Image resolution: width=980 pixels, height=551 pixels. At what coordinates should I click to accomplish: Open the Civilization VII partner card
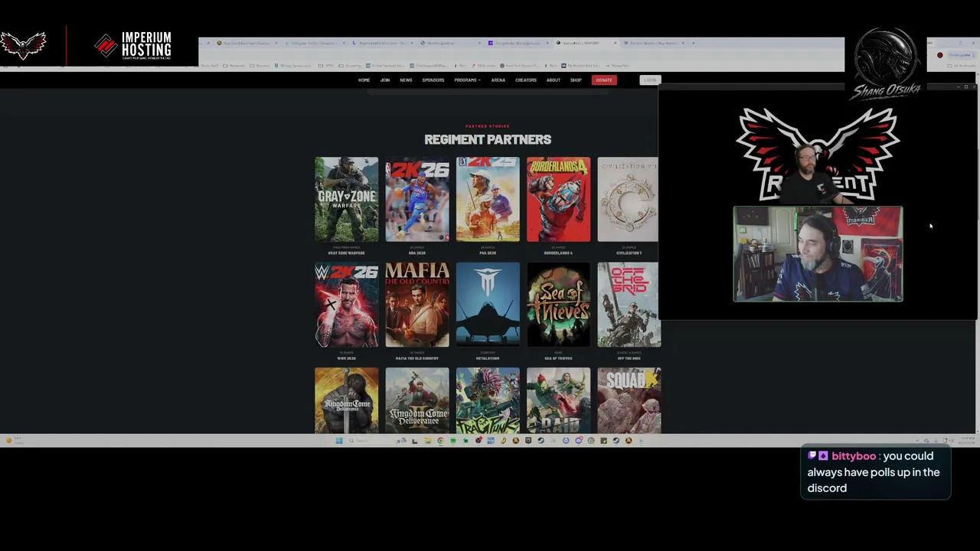pyautogui.click(x=628, y=200)
